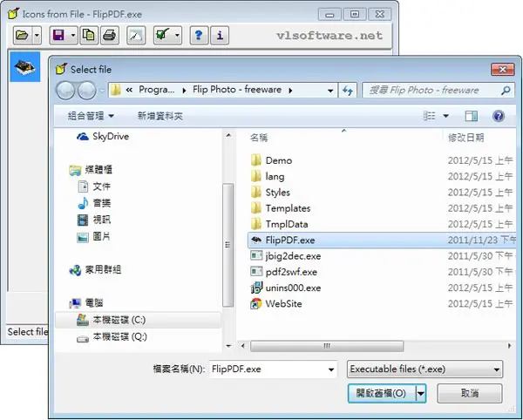Select 本機磁碟 (C:) drive
This screenshot has height=420, width=523.
138,320
